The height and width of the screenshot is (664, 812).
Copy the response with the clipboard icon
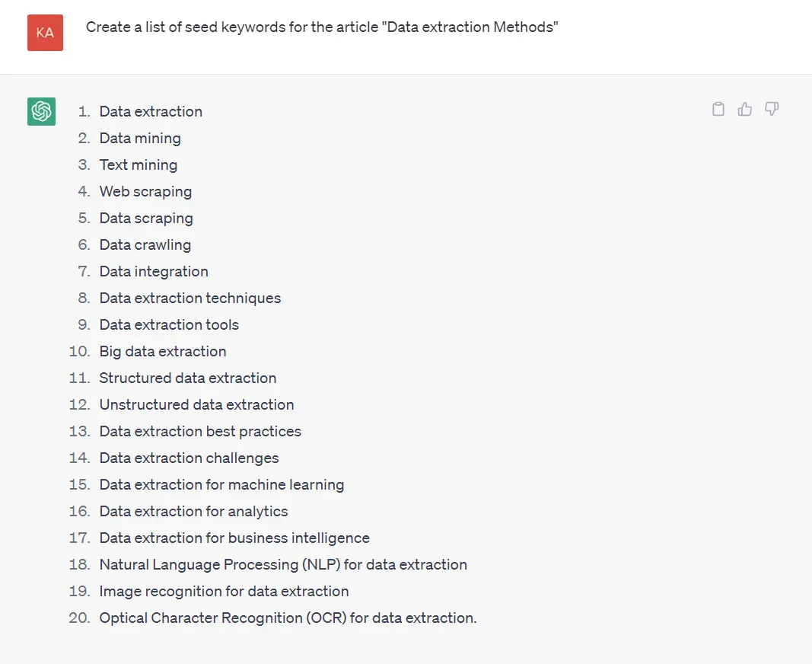(718, 109)
